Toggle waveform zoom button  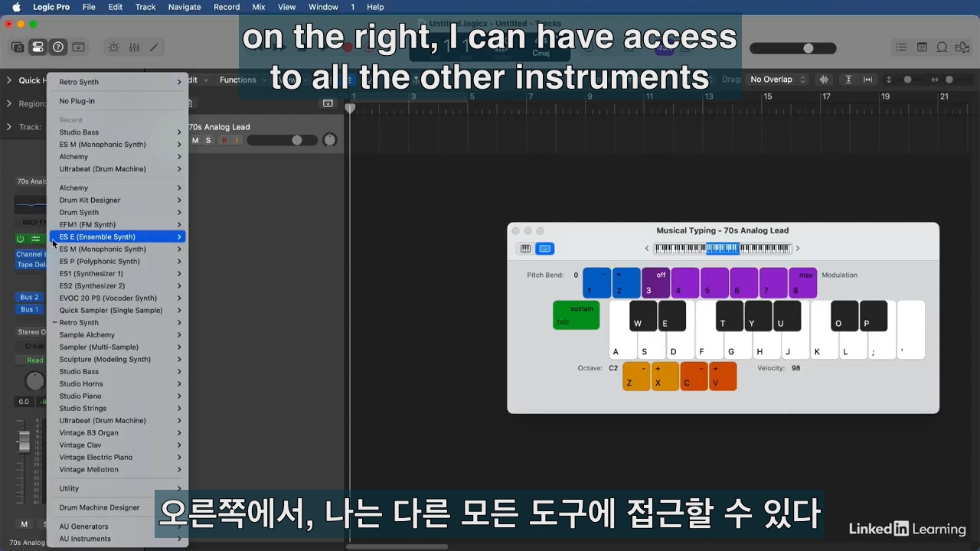825,80
